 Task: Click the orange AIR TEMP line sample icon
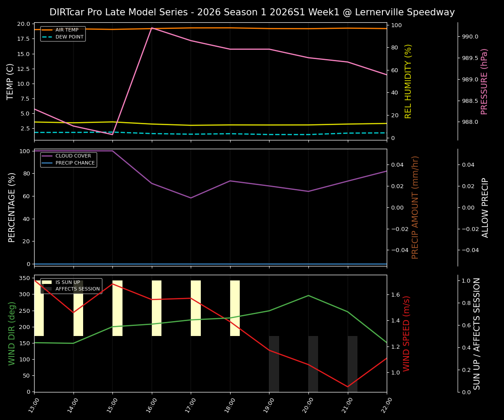[47, 30]
